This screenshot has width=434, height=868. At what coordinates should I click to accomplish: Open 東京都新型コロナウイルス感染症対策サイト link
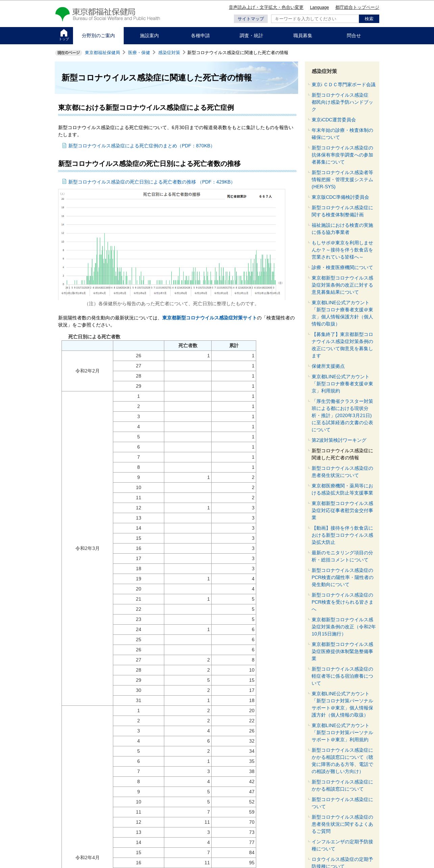(x=209, y=318)
